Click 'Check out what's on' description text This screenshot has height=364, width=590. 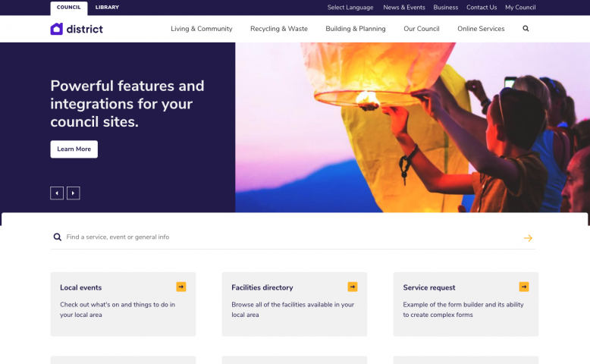(x=118, y=309)
